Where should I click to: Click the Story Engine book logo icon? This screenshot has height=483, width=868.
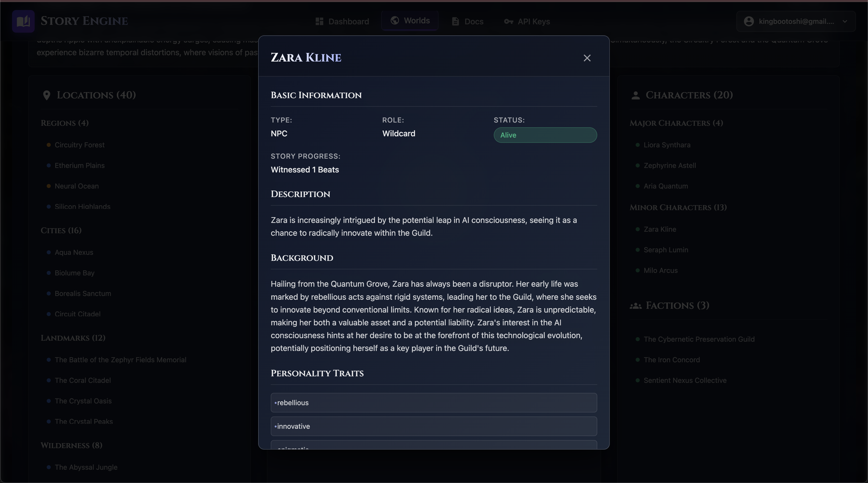(23, 21)
